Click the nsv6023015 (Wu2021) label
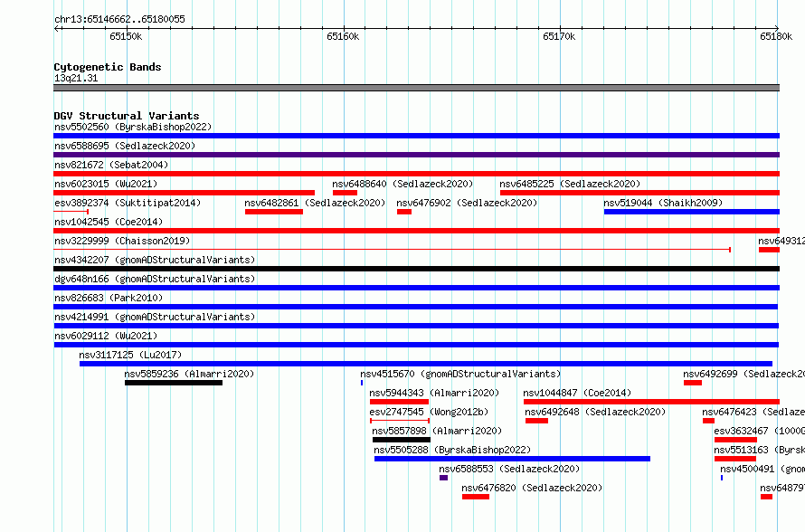 tap(106, 184)
